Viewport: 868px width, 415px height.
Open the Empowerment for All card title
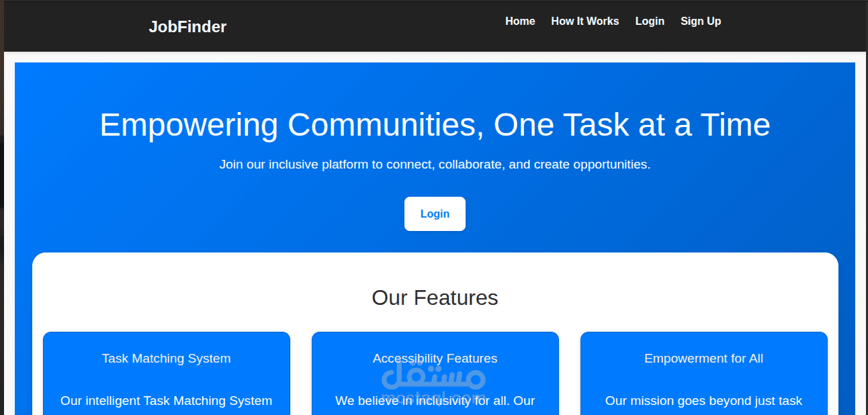[704, 359]
